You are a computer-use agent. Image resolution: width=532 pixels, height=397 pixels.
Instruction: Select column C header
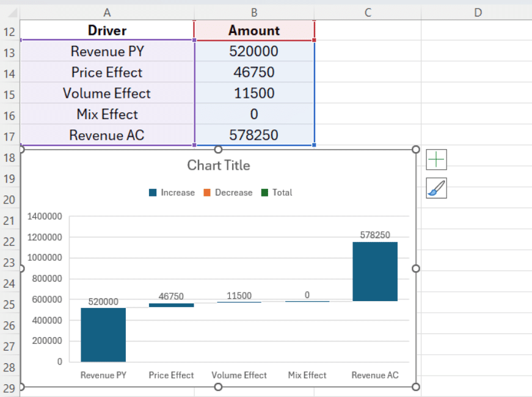click(x=368, y=13)
